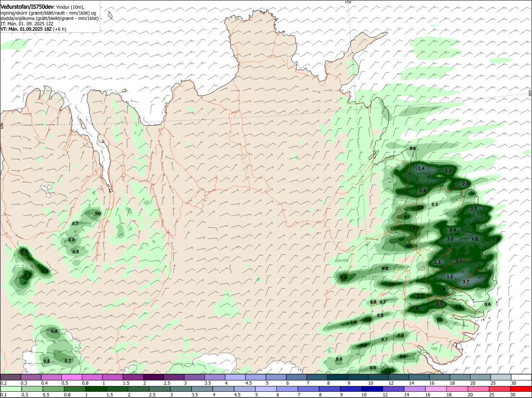Click the 3.6 precipitation value on the map
The image size is (532, 398).
click(x=449, y=277)
